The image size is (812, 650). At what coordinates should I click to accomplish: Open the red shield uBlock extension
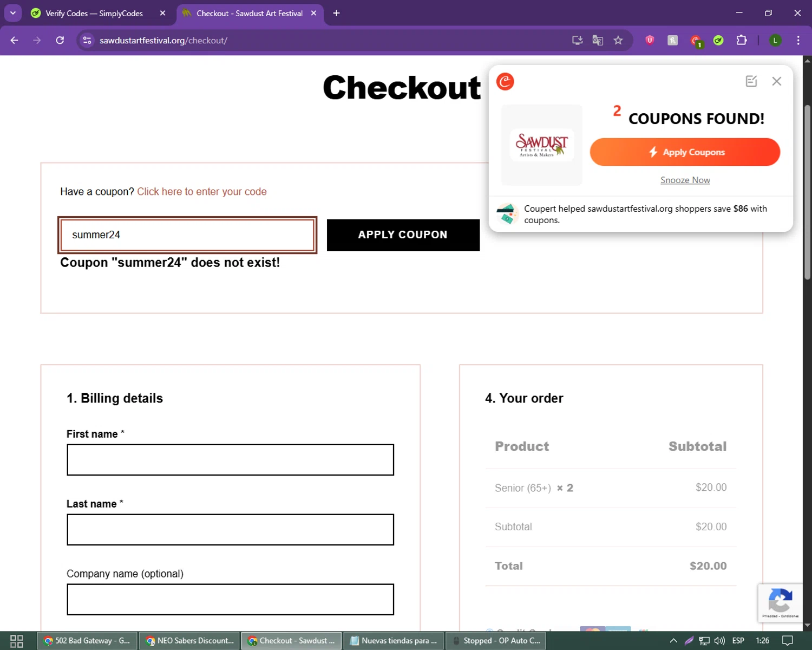pyautogui.click(x=650, y=40)
